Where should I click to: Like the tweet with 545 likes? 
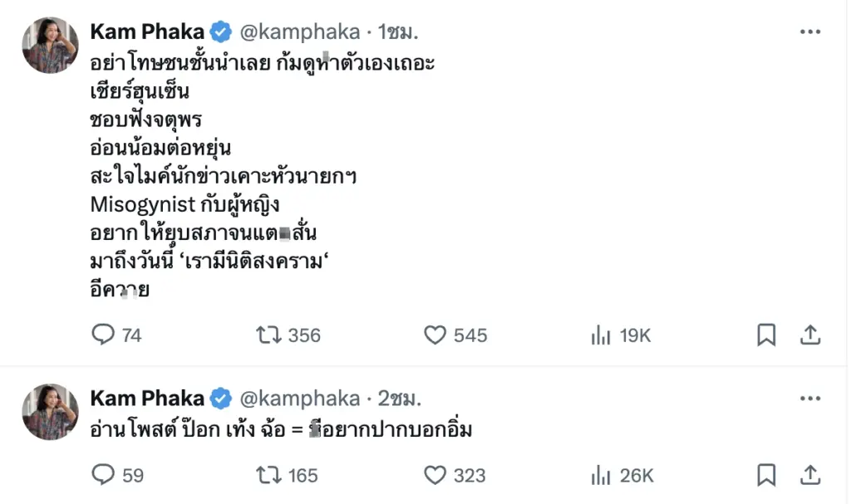coord(435,335)
